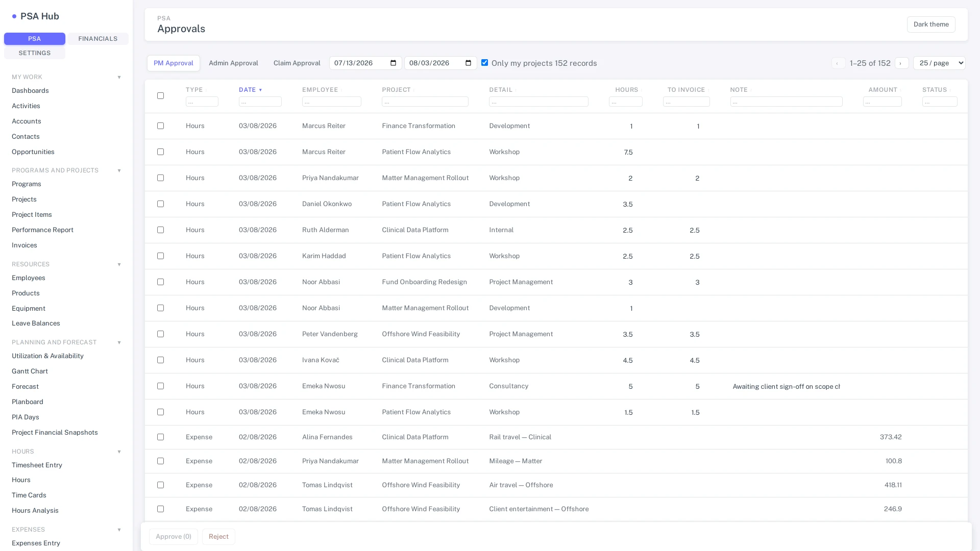Click the Client entertainment — Offshore detail cell
This screenshot has width=980, height=551.
[539, 509]
